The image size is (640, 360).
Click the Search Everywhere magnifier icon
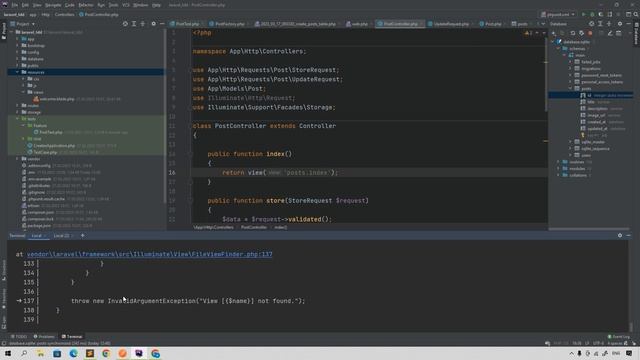tap(636, 14)
